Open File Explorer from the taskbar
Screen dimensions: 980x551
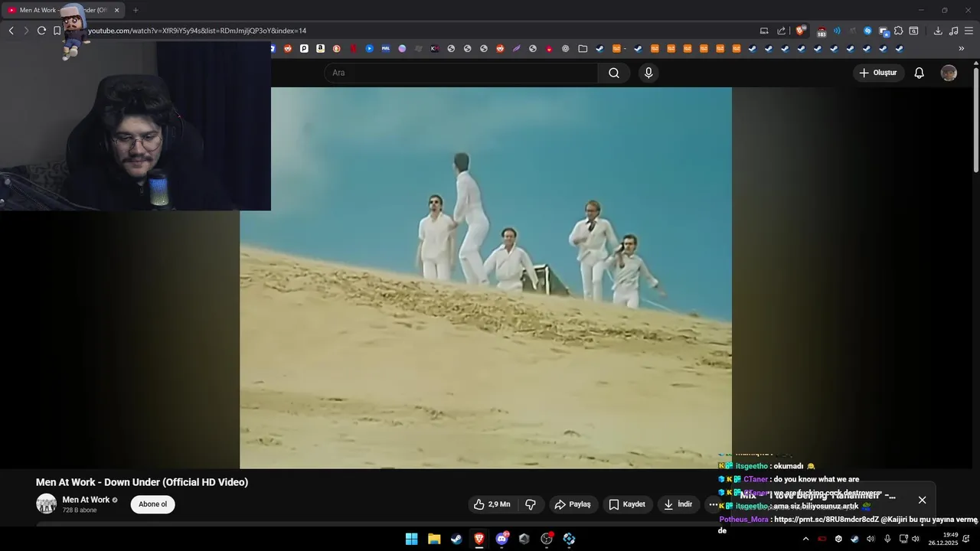pyautogui.click(x=434, y=539)
